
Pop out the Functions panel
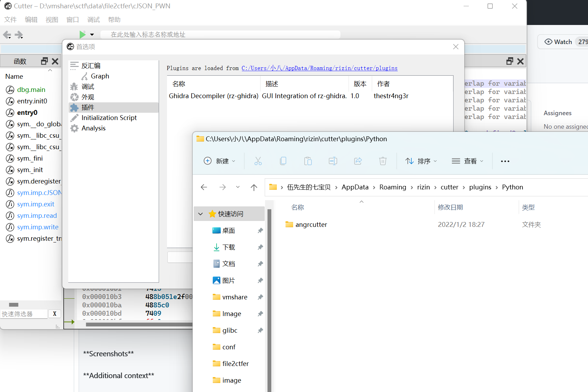[44, 61]
